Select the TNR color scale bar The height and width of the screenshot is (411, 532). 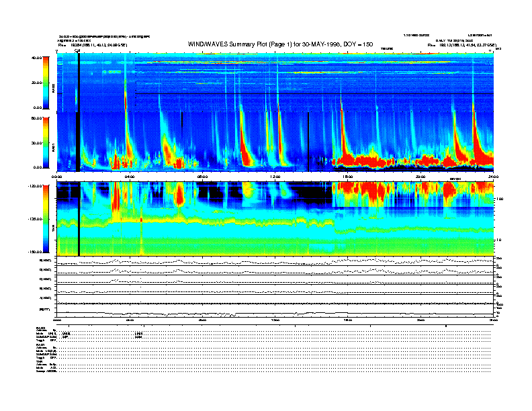[46, 219]
